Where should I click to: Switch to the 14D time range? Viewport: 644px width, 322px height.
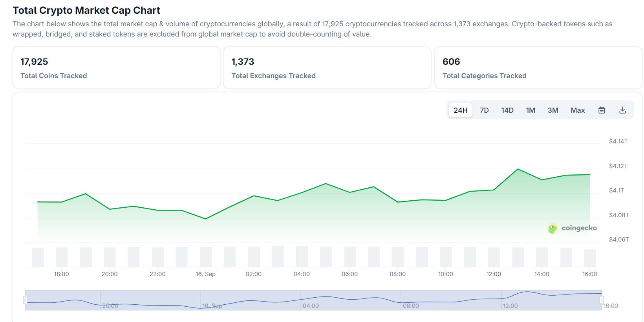507,110
